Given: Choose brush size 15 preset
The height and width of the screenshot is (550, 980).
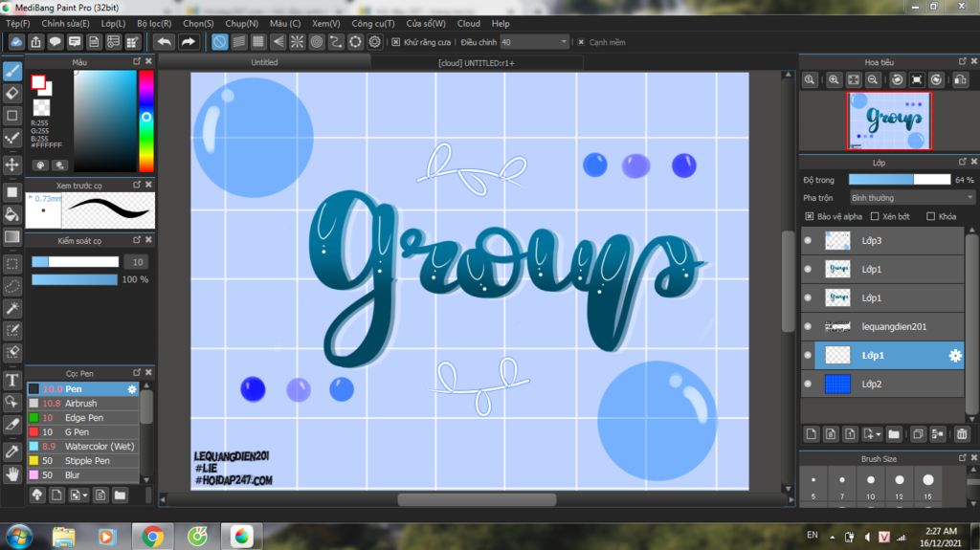Looking at the screenshot, I should click(x=928, y=484).
